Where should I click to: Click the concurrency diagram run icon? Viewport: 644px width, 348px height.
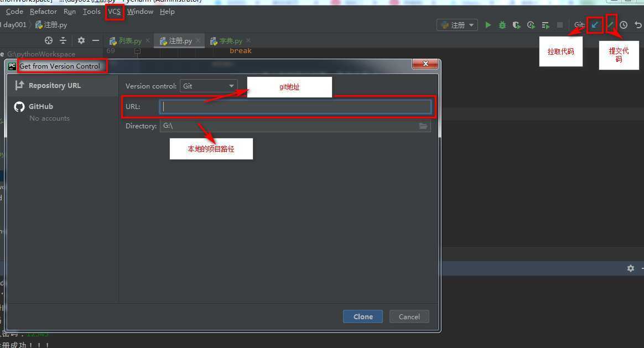tap(546, 25)
